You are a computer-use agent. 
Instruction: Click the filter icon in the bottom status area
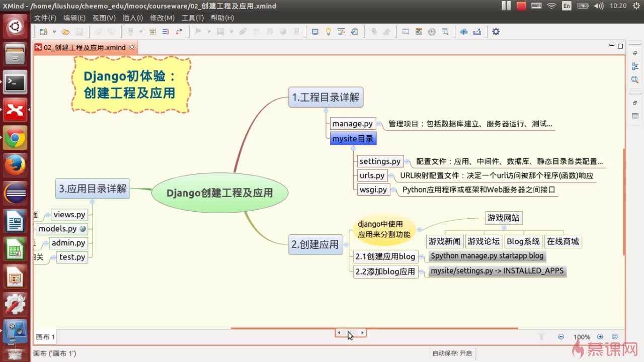[x=542, y=337]
